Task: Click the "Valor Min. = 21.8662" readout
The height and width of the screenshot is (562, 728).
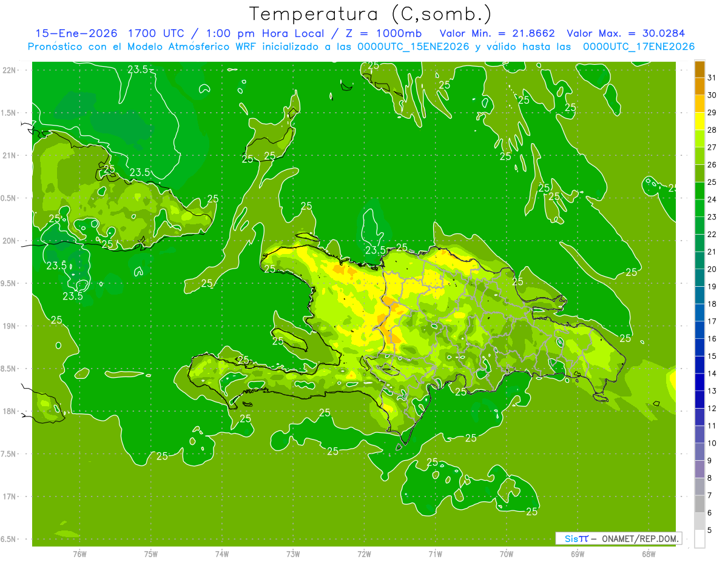Action: (497, 33)
